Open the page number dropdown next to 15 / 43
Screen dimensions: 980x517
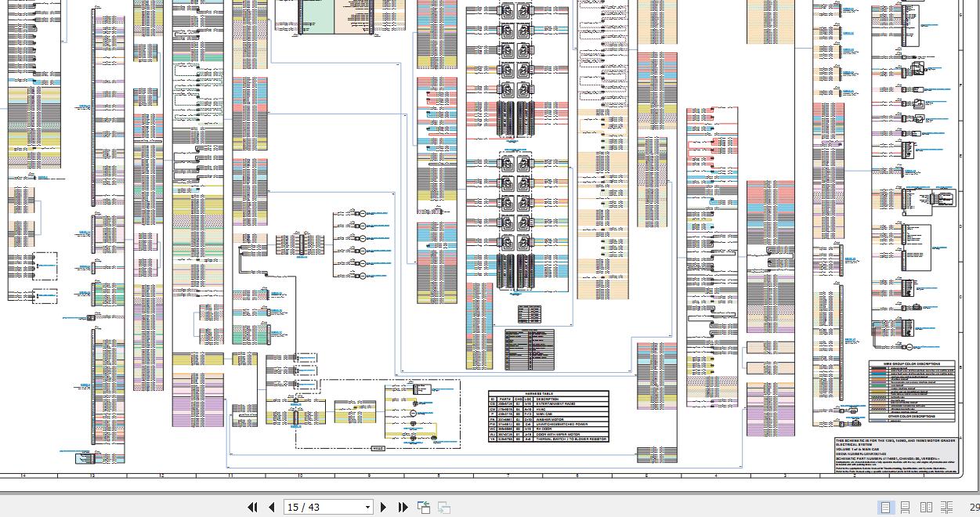coord(367,508)
